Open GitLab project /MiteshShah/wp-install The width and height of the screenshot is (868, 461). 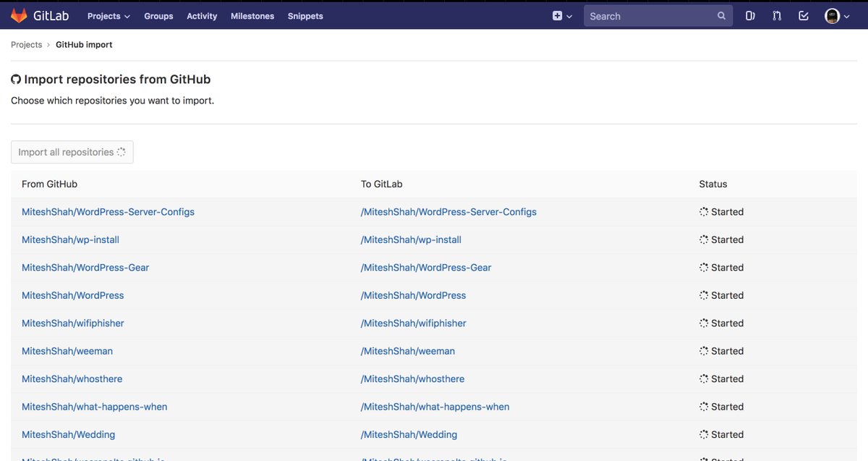pyautogui.click(x=411, y=240)
